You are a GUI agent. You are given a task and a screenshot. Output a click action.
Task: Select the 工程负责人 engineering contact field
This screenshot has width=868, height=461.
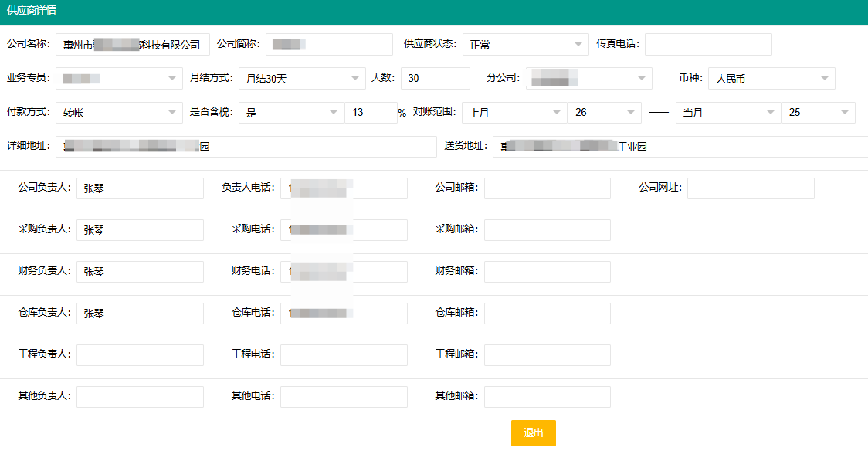[139, 354]
